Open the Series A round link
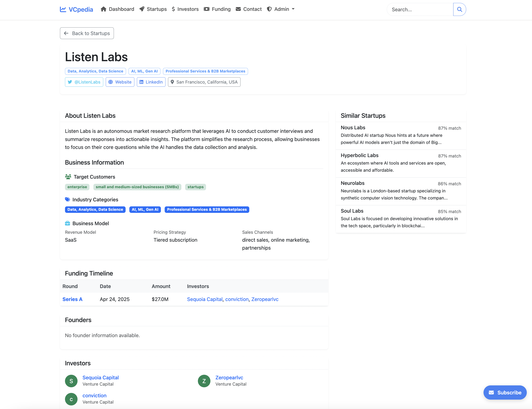 point(72,299)
